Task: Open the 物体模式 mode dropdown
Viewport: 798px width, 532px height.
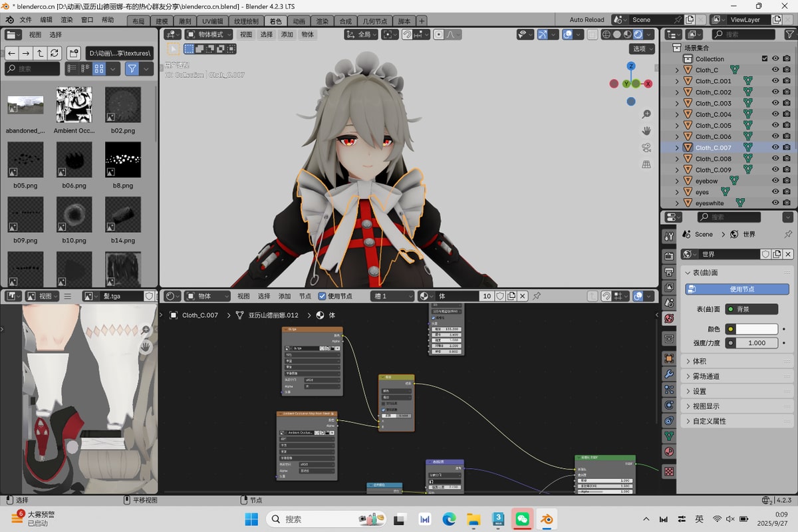Action: pyautogui.click(x=209, y=35)
